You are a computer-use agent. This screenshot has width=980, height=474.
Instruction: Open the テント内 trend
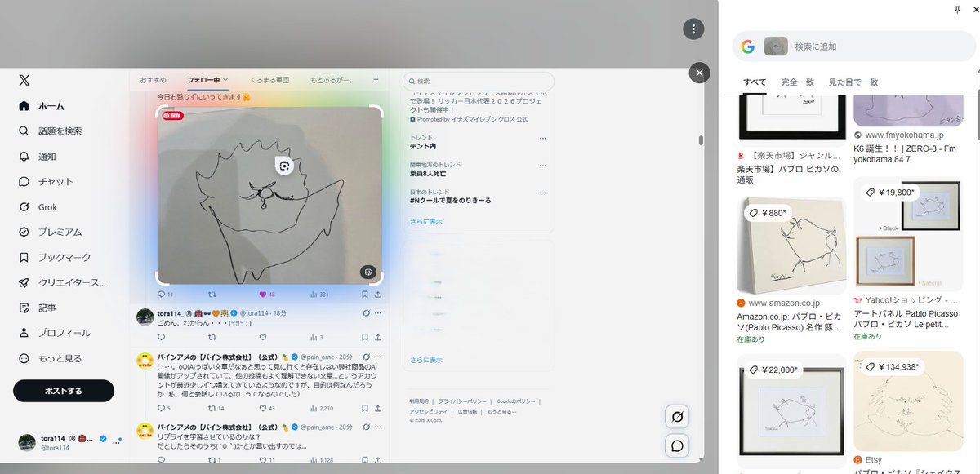tap(423, 146)
